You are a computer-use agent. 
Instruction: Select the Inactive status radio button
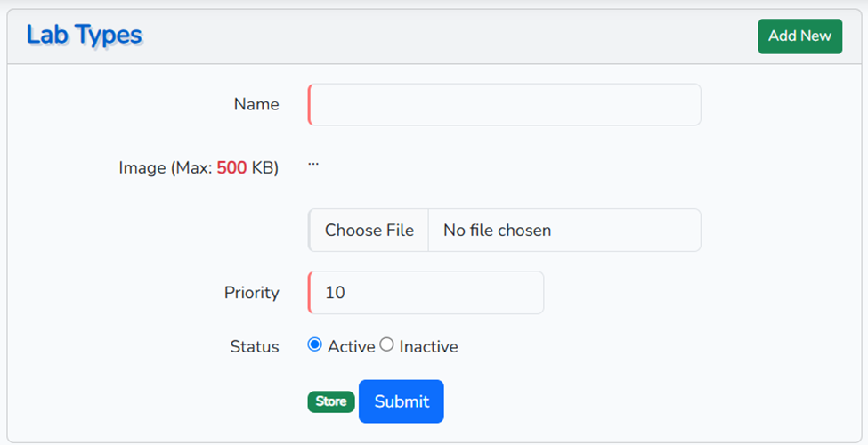pos(386,344)
